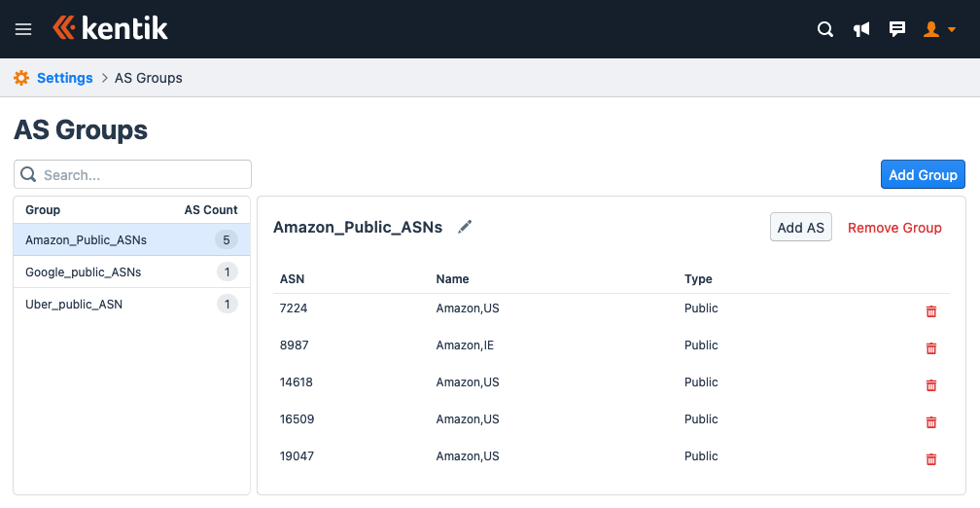Click Public type in 8987 row
This screenshot has width=980, height=508.
click(701, 345)
